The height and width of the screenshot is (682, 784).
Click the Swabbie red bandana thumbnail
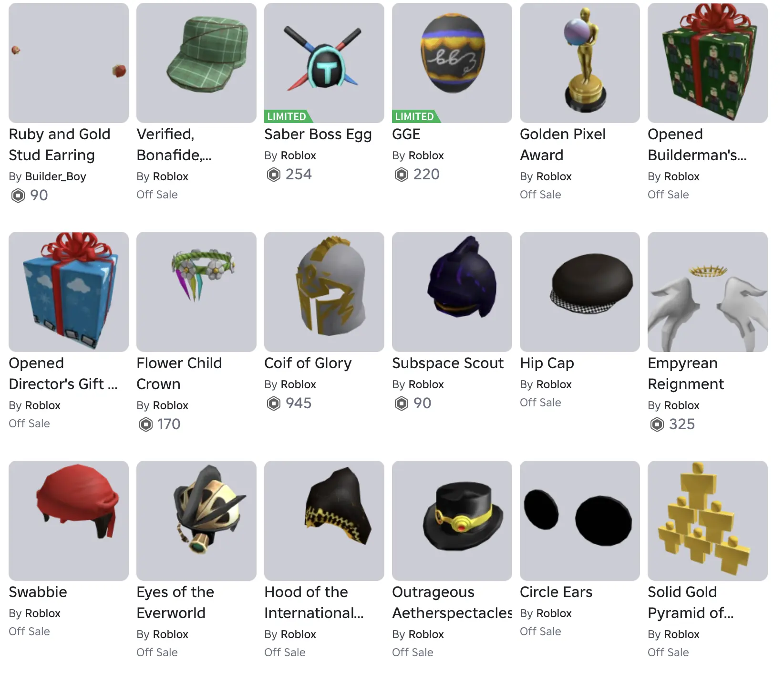click(69, 521)
